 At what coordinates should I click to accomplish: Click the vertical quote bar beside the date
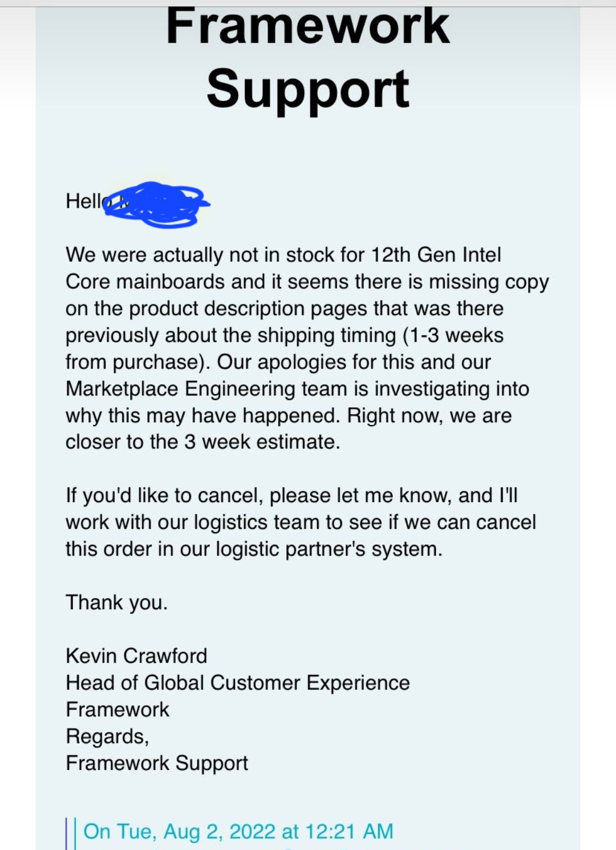[x=71, y=833]
